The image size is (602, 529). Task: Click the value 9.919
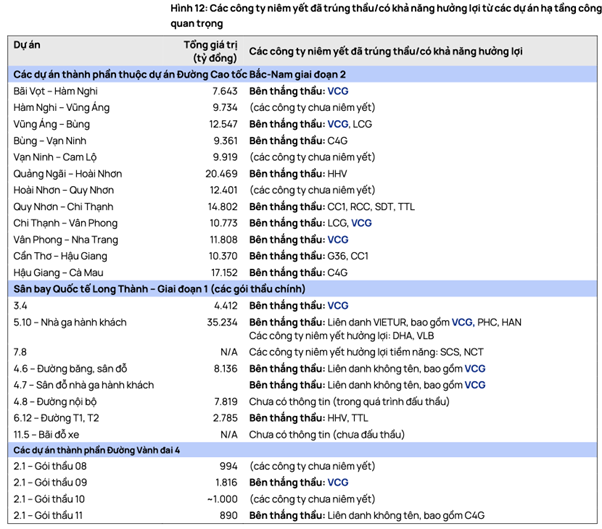(x=225, y=157)
